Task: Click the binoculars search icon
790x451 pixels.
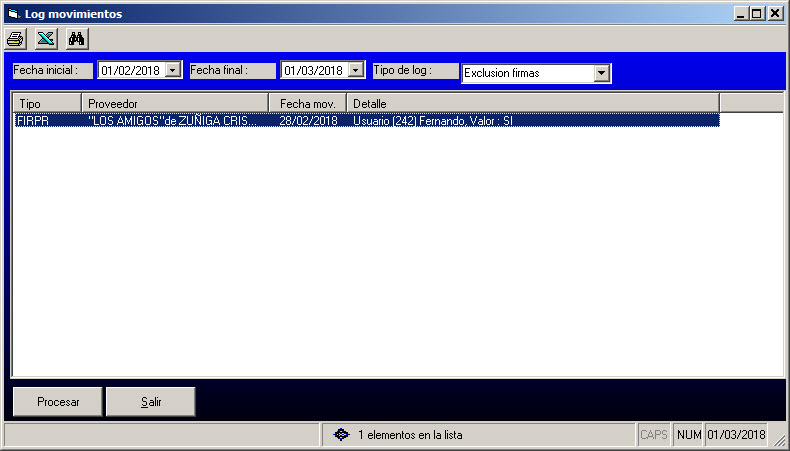Action: click(x=77, y=39)
